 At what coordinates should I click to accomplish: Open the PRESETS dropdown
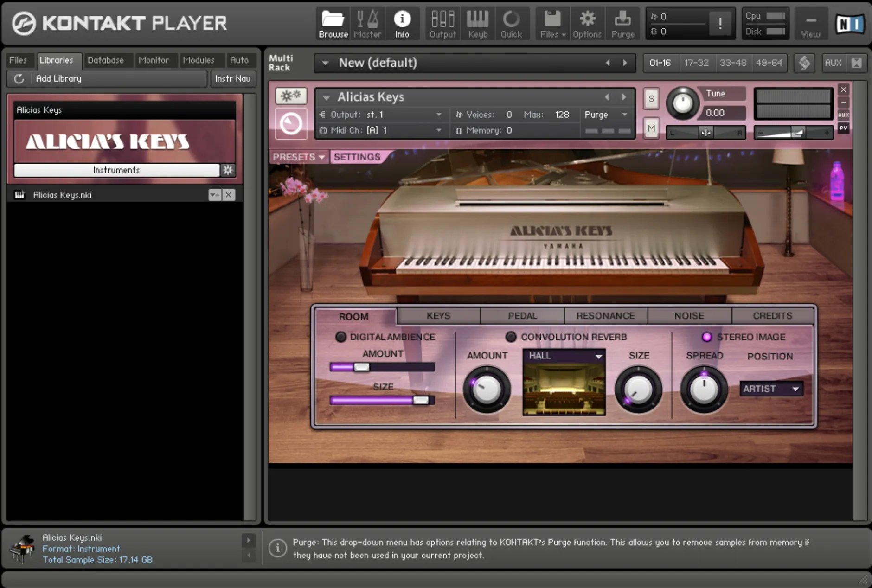[299, 157]
